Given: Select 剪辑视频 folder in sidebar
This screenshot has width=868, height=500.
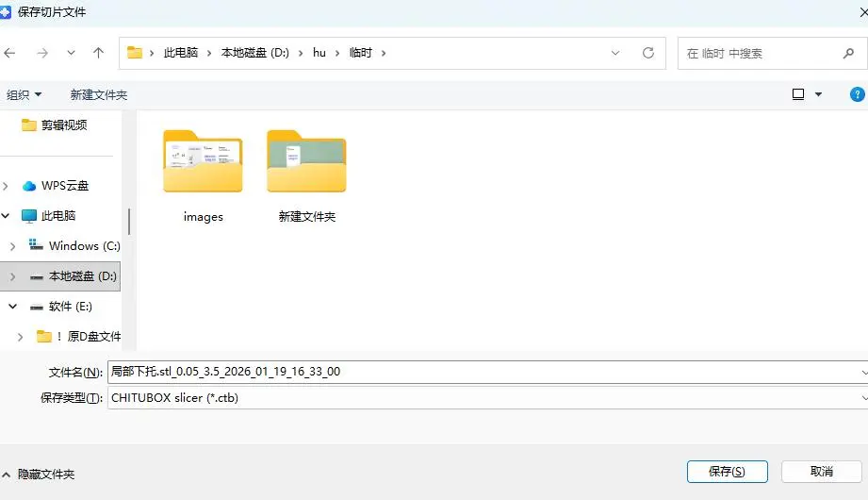Looking at the screenshot, I should [64, 125].
